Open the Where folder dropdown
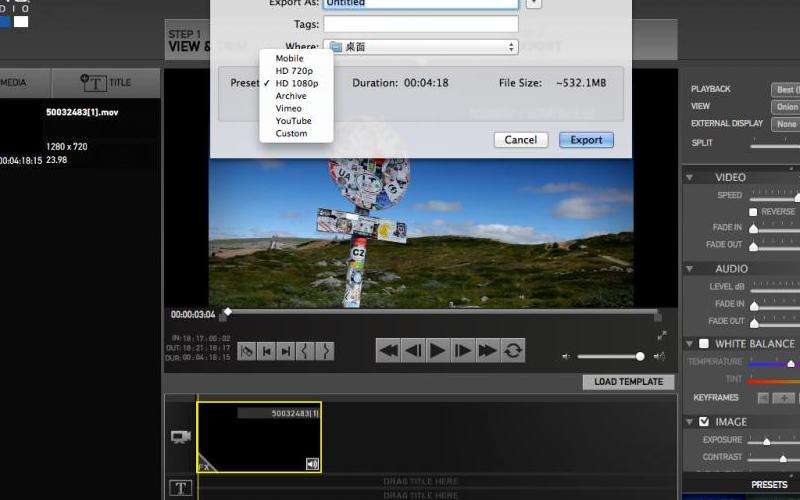800x500 pixels. [421, 47]
